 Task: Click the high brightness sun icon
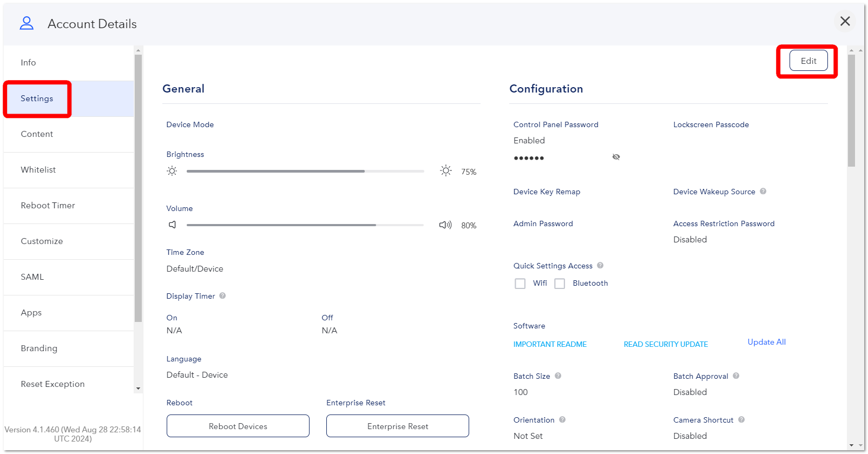pyautogui.click(x=446, y=171)
